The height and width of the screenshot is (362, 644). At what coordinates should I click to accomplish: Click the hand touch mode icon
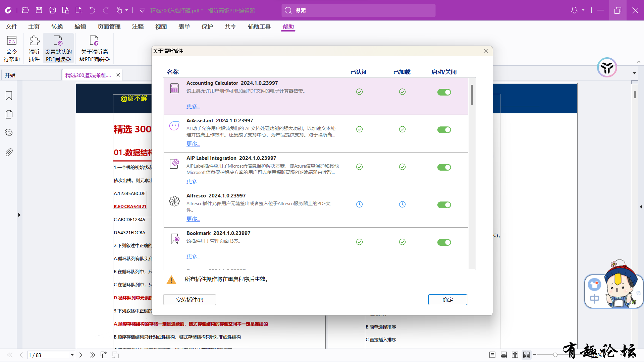119,10
